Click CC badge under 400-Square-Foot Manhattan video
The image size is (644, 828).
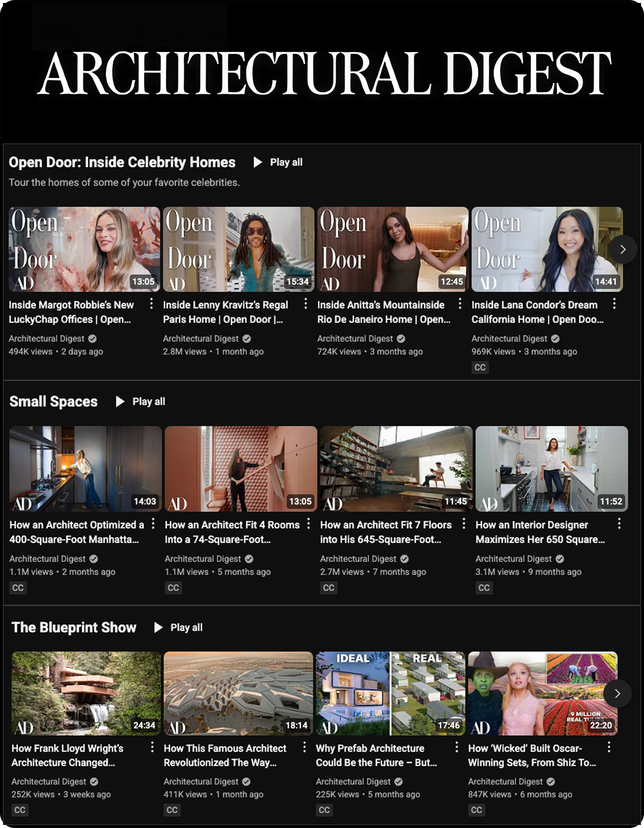[18, 588]
